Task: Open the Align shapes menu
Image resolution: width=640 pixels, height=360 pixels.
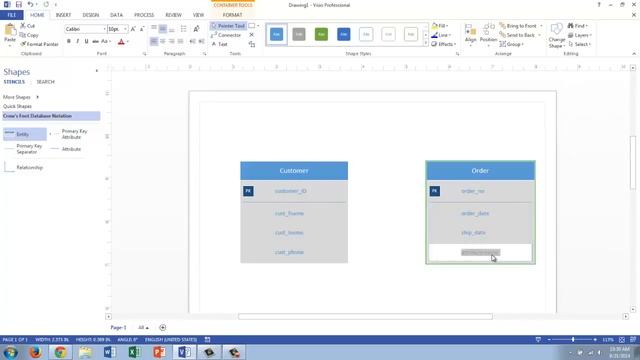Action: (470, 34)
